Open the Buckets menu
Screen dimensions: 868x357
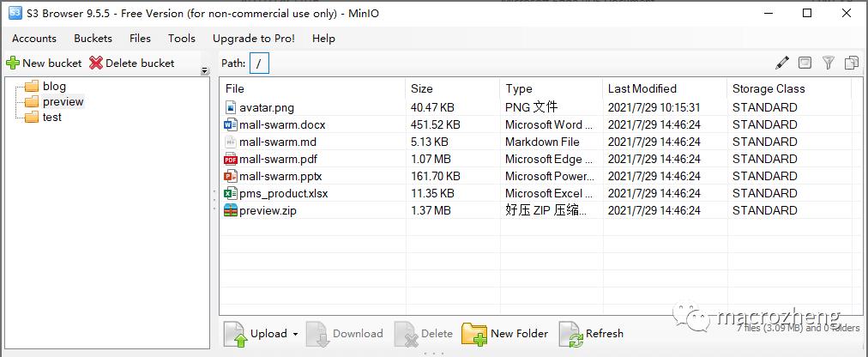click(x=93, y=39)
